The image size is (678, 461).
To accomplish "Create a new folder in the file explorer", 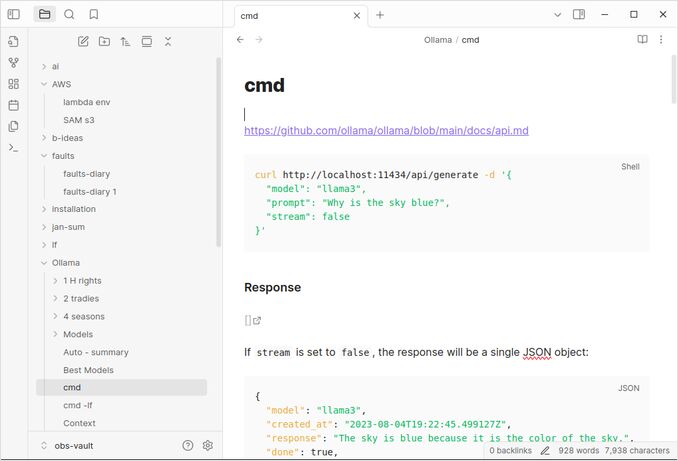I will (x=104, y=41).
